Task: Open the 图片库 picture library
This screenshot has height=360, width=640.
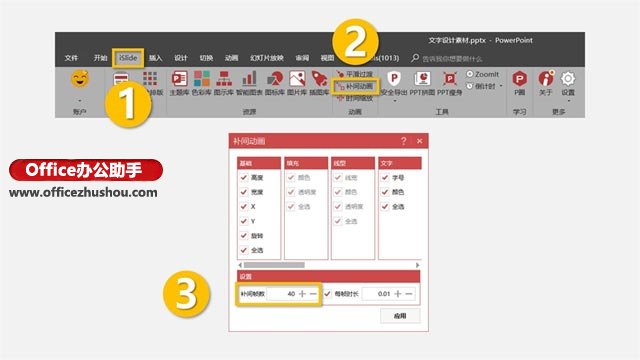Action: (297, 83)
